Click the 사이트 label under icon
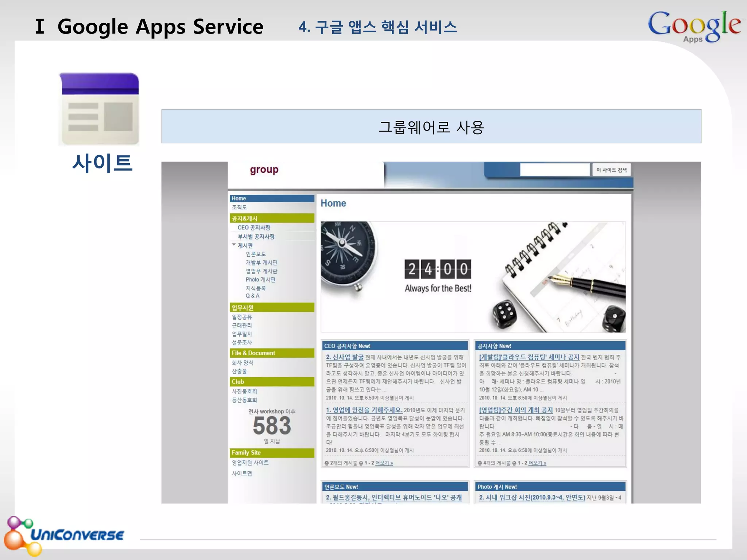This screenshot has height=560, width=747. 102,163
